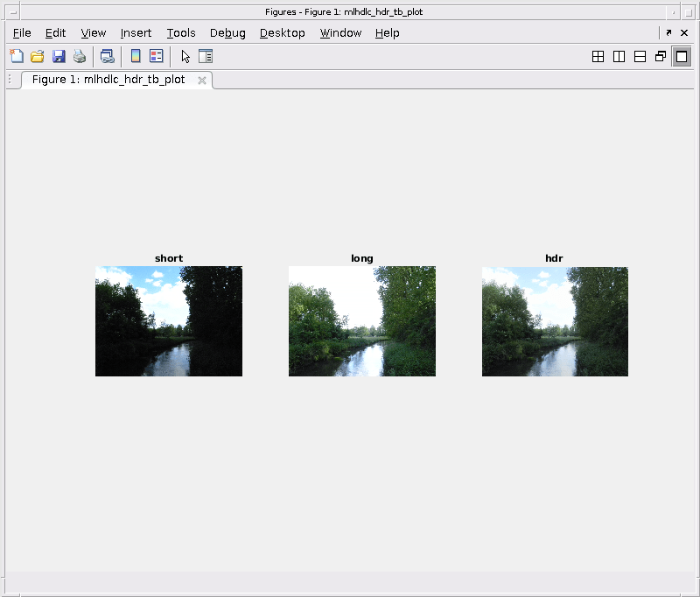
Task: Activate the Edit Plot arrow tool
Action: click(x=185, y=56)
